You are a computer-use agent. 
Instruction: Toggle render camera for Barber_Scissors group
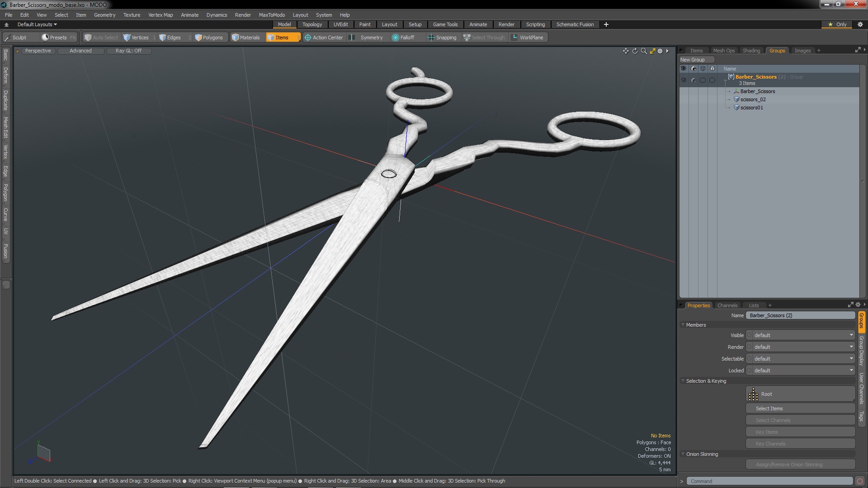pos(693,80)
